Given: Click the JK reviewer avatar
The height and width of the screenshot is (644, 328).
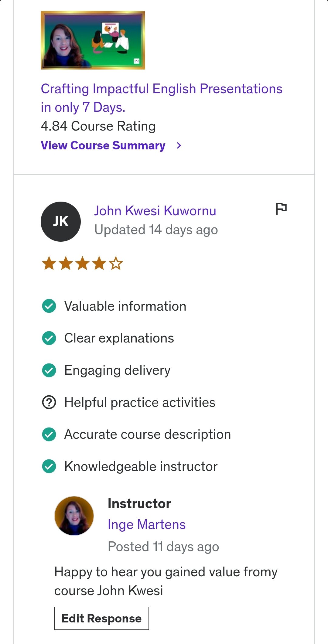Looking at the screenshot, I should point(61,222).
